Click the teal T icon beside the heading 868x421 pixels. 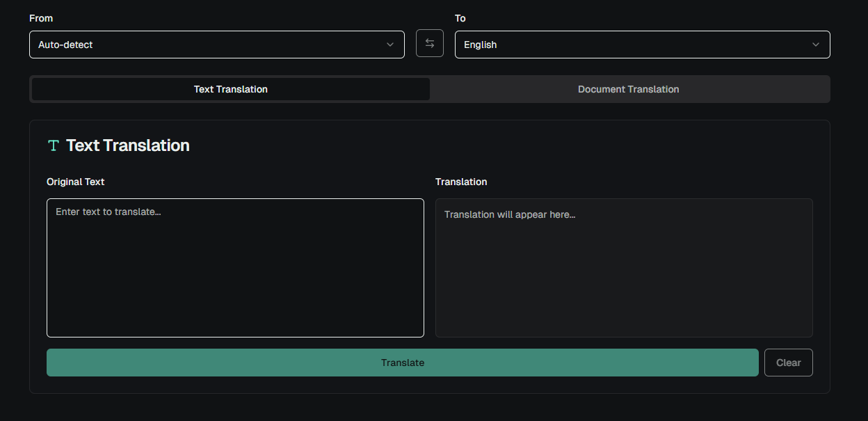coord(54,145)
